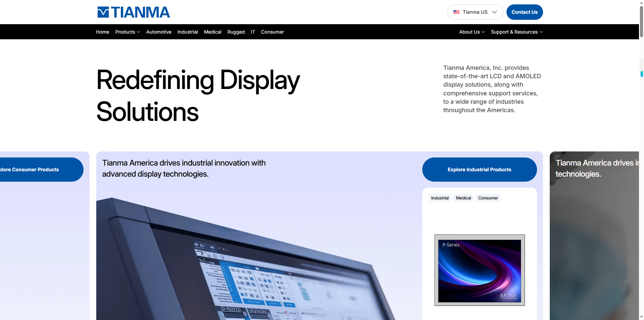Open the Medical nav menu item
The height and width of the screenshot is (320, 644).
click(x=213, y=32)
